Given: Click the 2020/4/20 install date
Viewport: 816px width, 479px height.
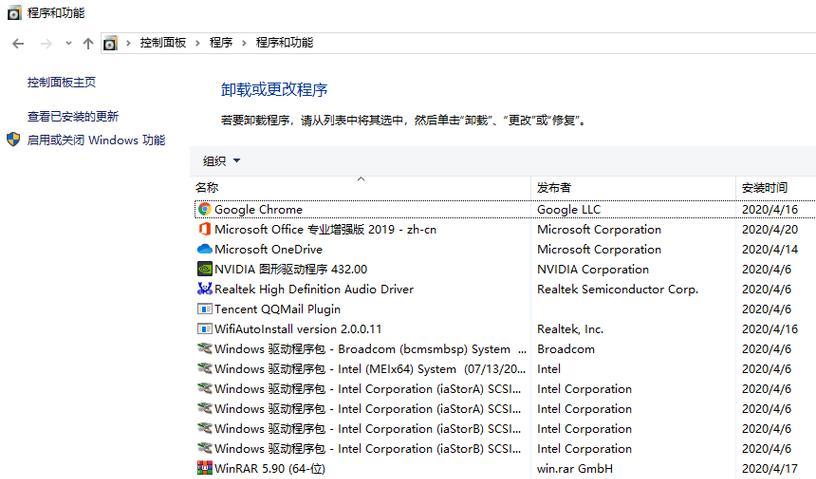Looking at the screenshot, I should (x=770, y=229).
